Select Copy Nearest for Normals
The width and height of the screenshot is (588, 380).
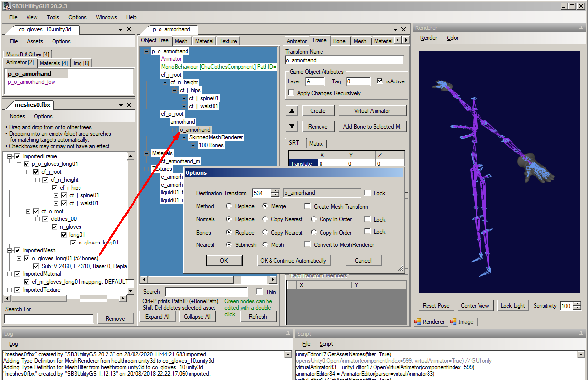pos(265,219)
